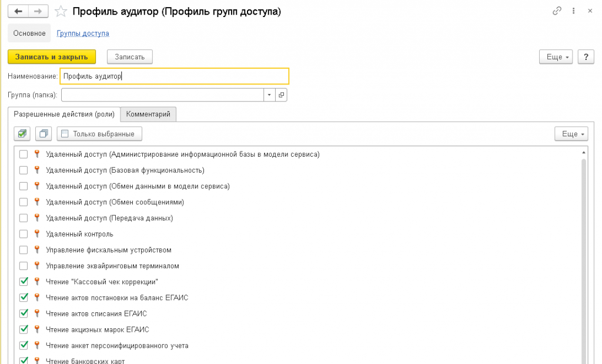The width and height of the screenshot is (602, 364).
Task: Uncheck all roles with the clear-all icon
Action: point(44,134)
